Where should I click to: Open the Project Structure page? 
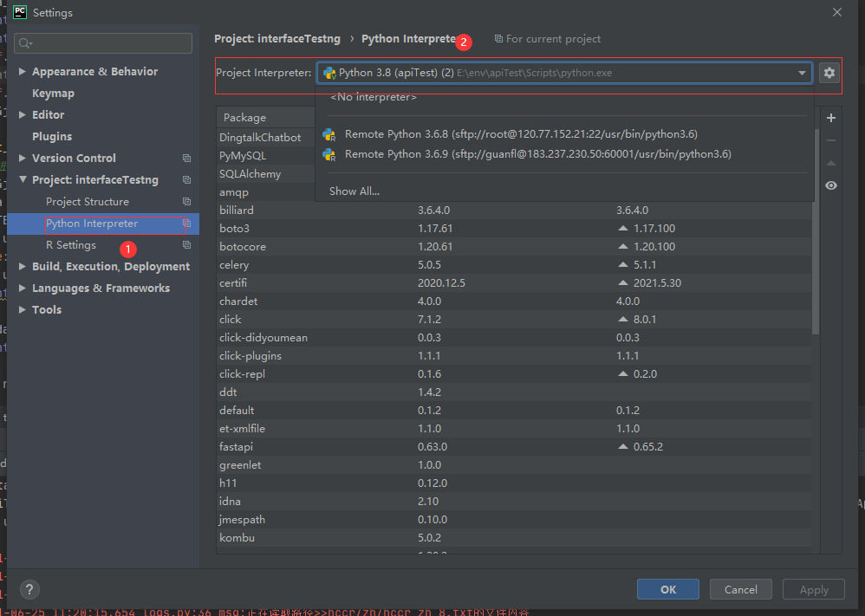[x=88, y=202]
